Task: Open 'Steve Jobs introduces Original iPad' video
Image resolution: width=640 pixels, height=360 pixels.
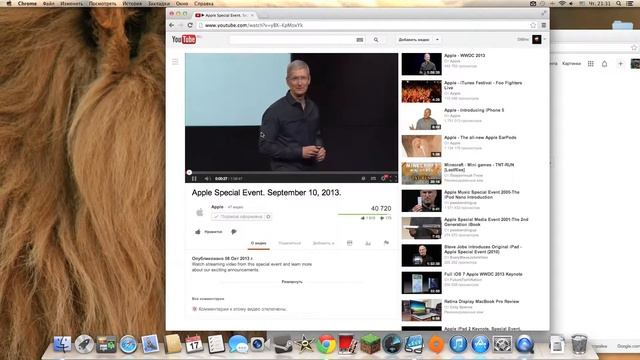Action: (x=483, y=249)
